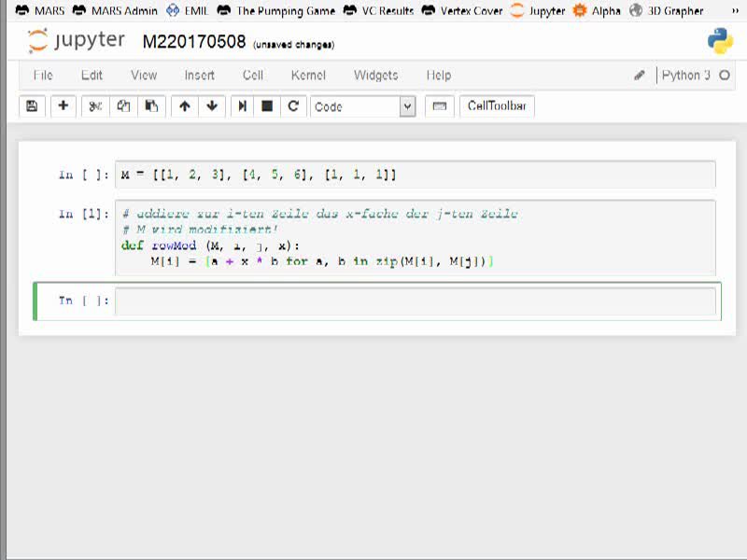This screenshot has height=560, width=747.
Task: Open the Jupyter bookmark
Action: tap(538, 10)
